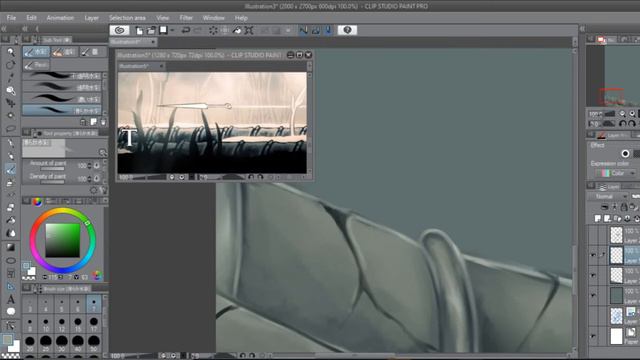The width and height of the screenshot is (640, 360).
Task: Select the Pastel sub tool group tab
Action: [x=36, y=65]
